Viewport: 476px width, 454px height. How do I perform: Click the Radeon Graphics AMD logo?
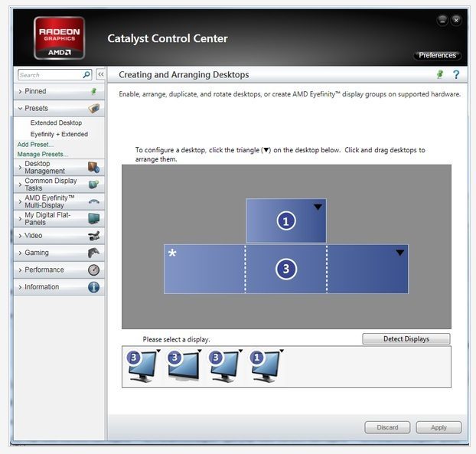59,38
